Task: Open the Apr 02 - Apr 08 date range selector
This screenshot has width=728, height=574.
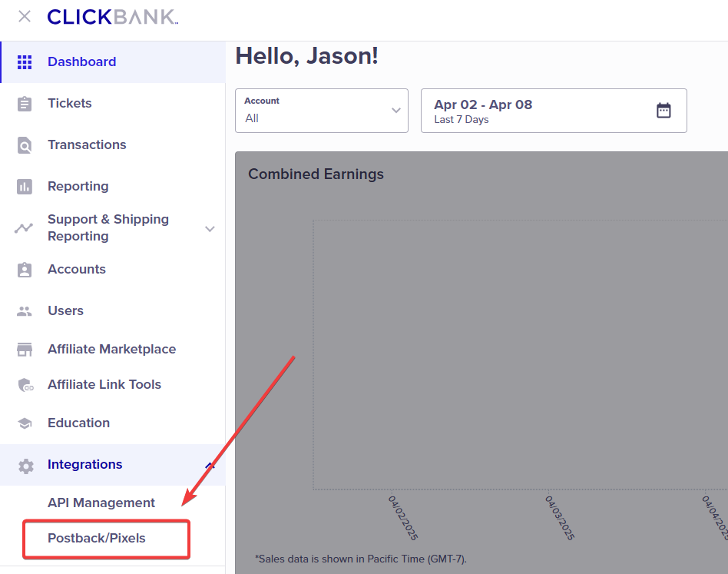Action: coord(554,111)
